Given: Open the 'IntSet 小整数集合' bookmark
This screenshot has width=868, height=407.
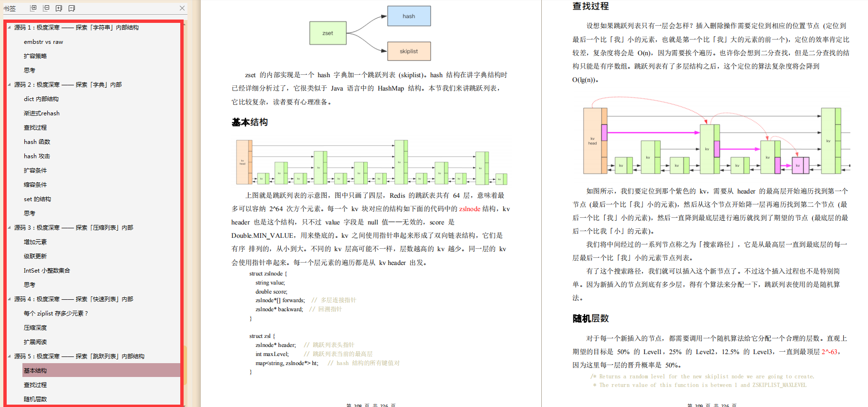Looking at the screenshot, I should pyautogui.click(x=47, y=271).
